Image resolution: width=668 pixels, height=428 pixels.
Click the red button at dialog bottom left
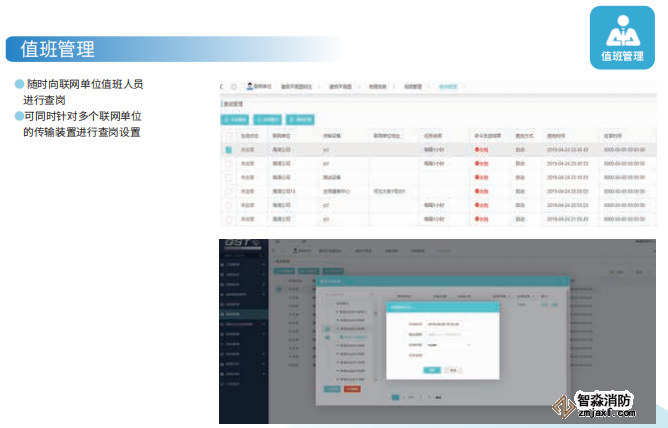(x=351, y=388)
